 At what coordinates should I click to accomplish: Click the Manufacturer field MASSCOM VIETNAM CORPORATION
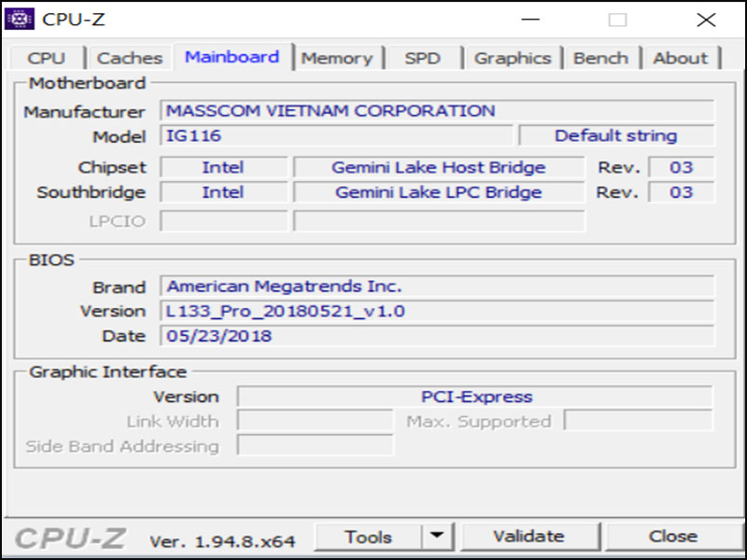437,111
